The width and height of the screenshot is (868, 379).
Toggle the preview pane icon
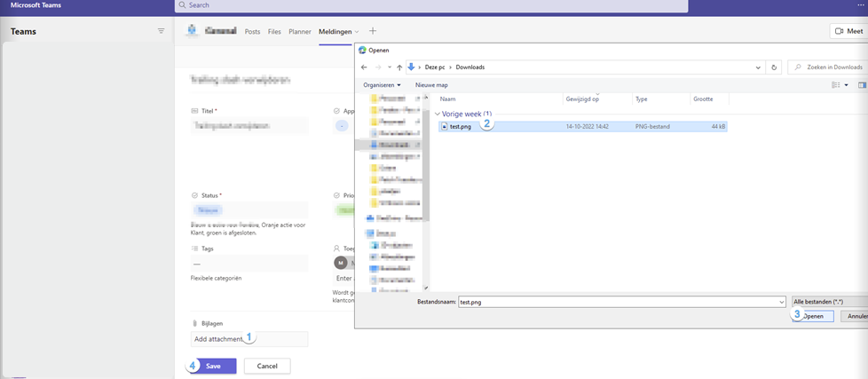click(x=861, y=85)
